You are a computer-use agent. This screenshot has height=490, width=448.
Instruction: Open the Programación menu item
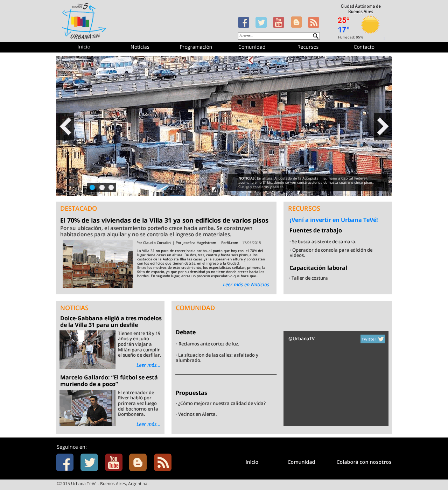[196, 47]
